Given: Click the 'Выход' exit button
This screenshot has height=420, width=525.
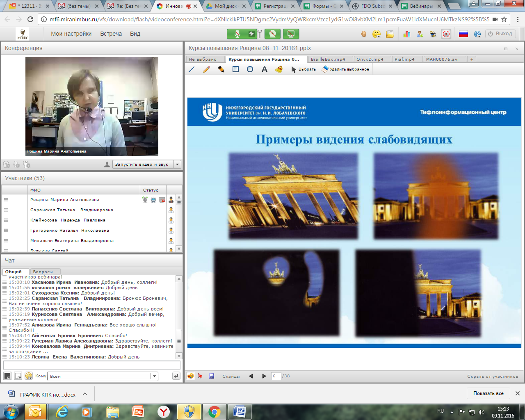Looking at the screenshot, I should (x=500, y=34).
